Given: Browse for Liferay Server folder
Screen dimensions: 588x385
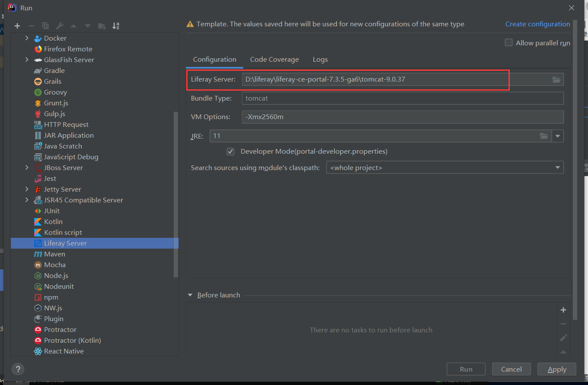Looking at the screenshot, I should (x=556, y=79).
